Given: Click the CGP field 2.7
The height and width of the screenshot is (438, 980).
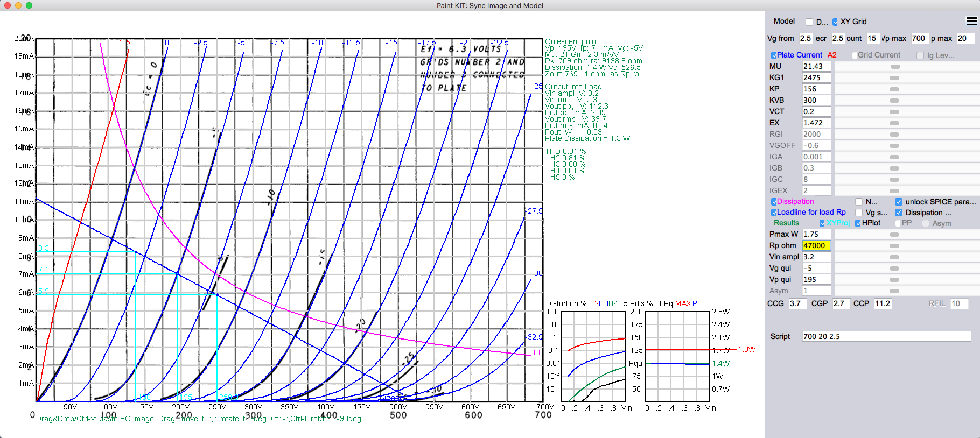Looking at the screenshot, I should coord(841,303).
